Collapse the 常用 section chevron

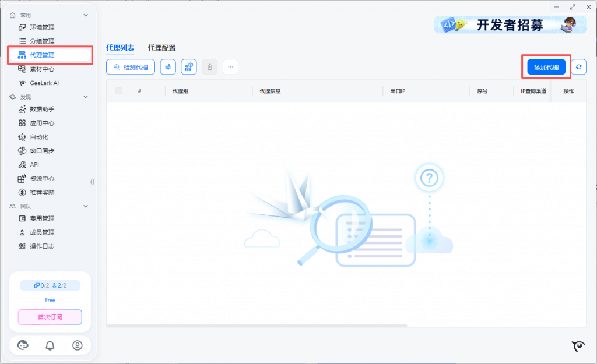86,15
